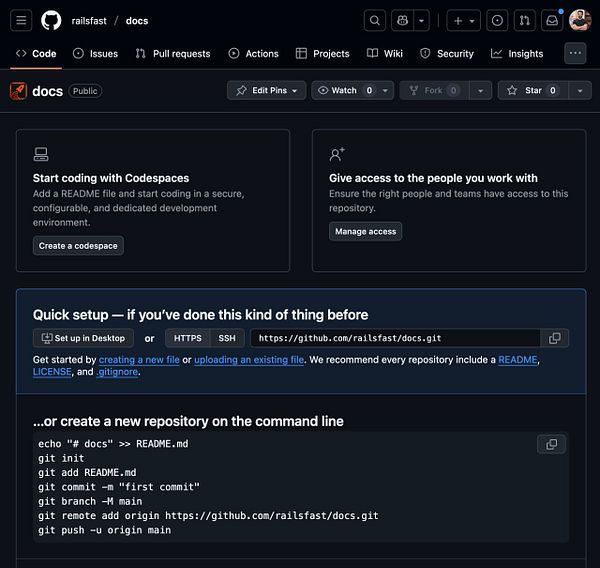Image resolution: width=600 pixels, height=568 pixels.
Task: Open user profile avatar menu
Action: tap(580, 20)
